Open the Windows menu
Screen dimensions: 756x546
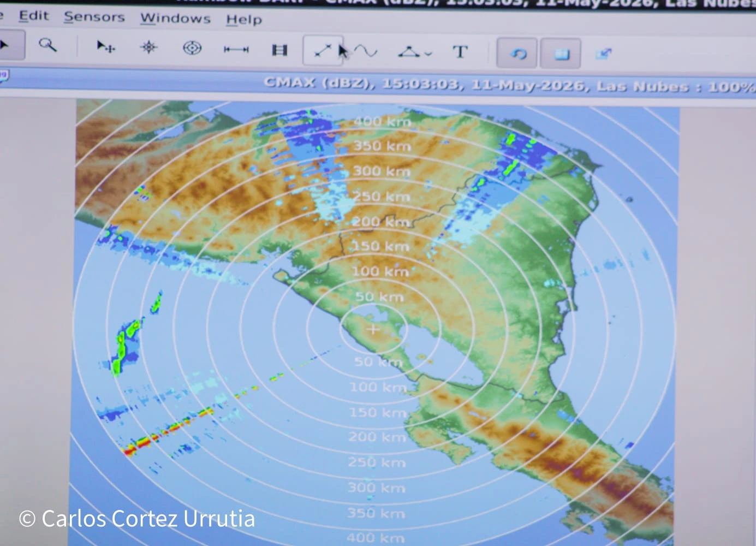coord(175,18)
